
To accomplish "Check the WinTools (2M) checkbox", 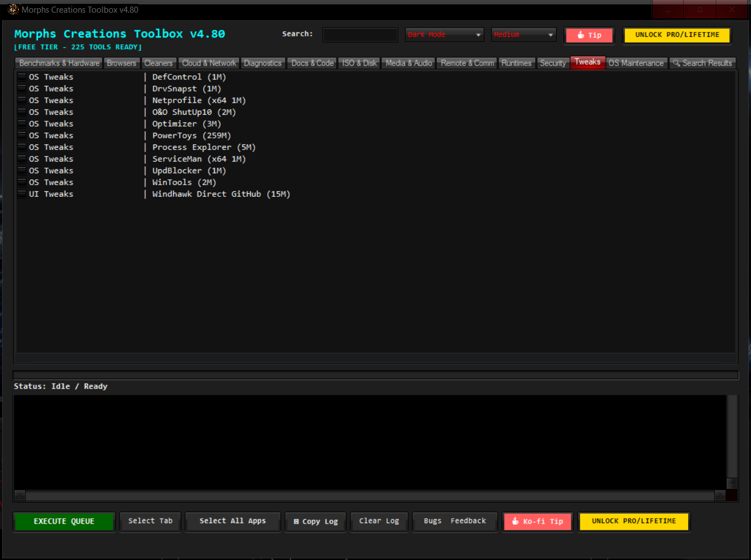I will click(x=22, y=182).
